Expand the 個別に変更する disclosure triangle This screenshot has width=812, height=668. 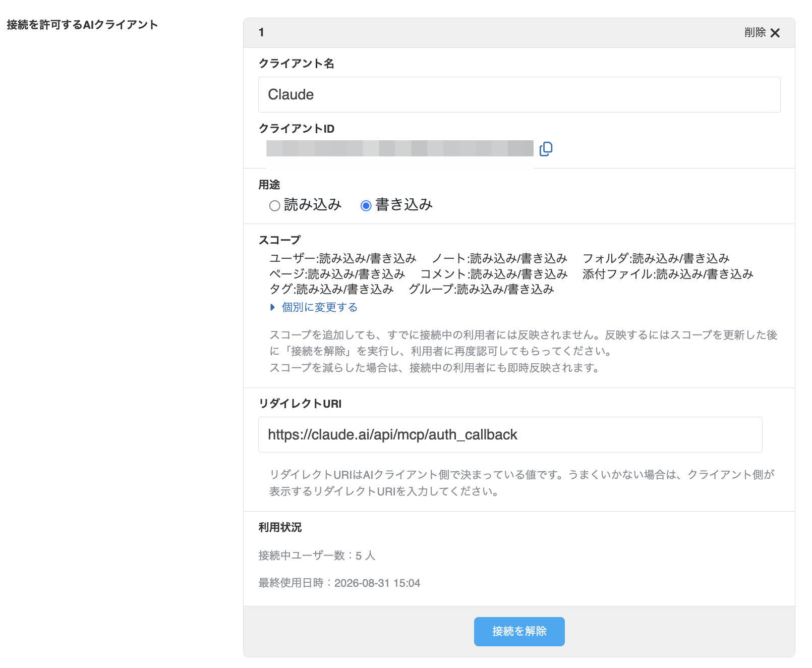[x=273, y=307]
